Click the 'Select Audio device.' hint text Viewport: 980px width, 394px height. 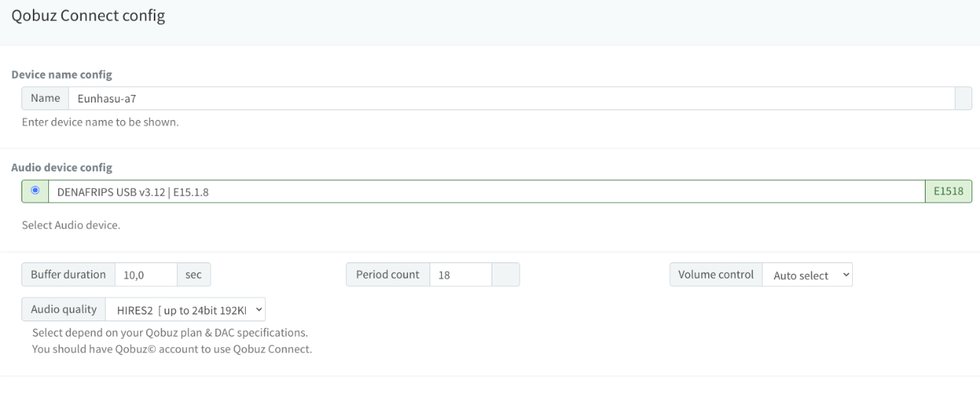(71, 225)
